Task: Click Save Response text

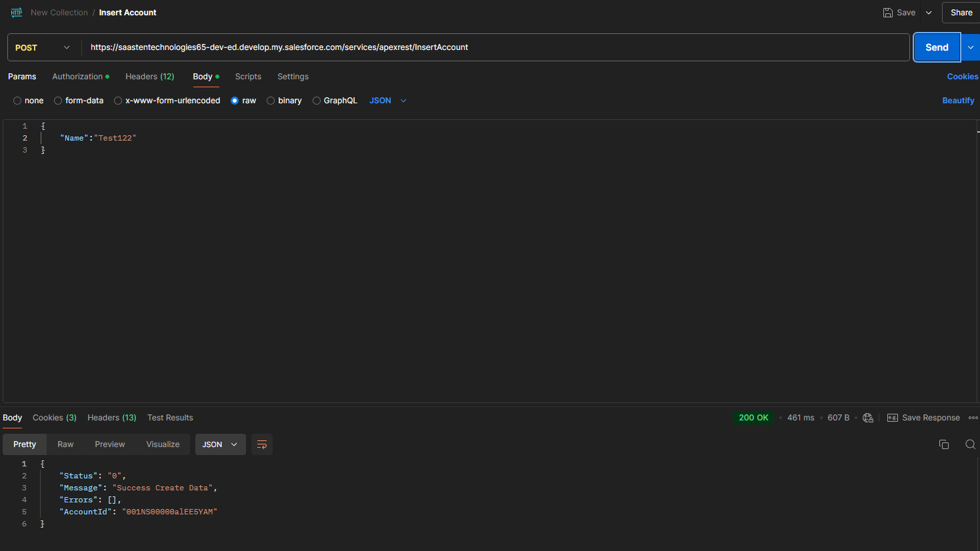Action: pos(931,418)
